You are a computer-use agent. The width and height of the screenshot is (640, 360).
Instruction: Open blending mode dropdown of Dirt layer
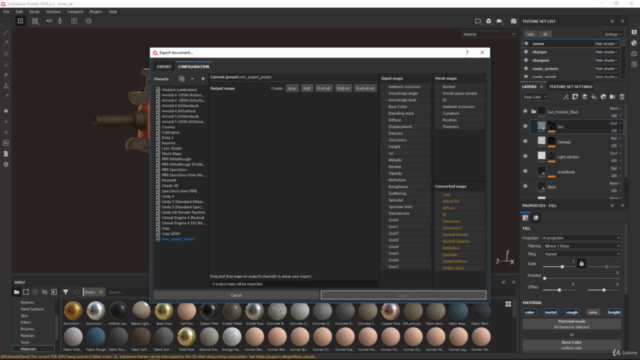coord(616,123)
